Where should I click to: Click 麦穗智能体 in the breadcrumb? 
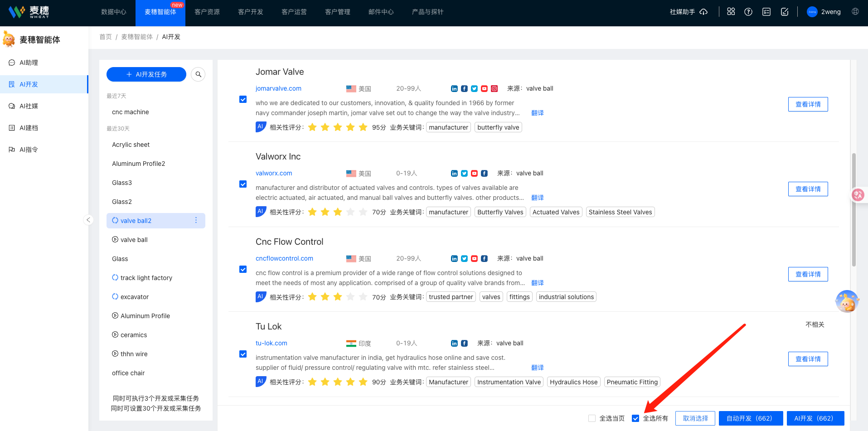pyautogui.click(x=137, y=37)
